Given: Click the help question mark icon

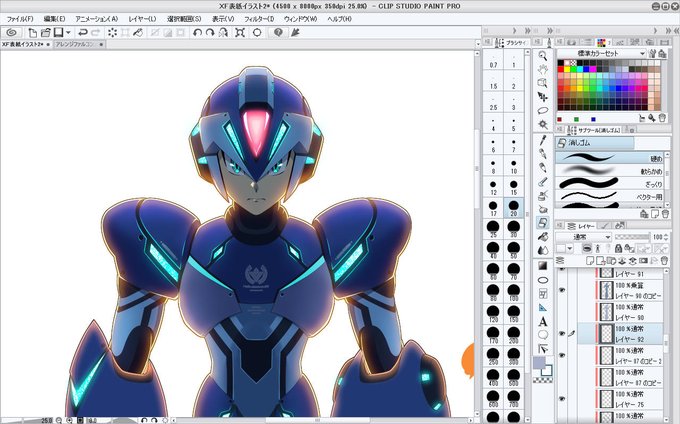Looking at the screenshot, I should pyautogui.click(x=278, y=33).
